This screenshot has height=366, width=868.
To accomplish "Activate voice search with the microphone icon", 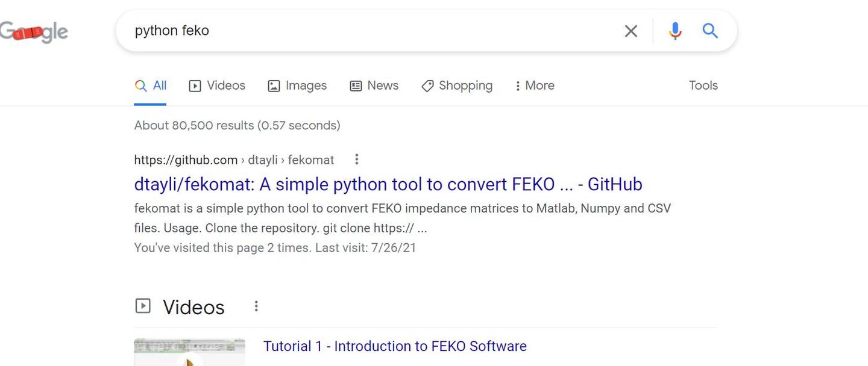I will coord(675,30).
